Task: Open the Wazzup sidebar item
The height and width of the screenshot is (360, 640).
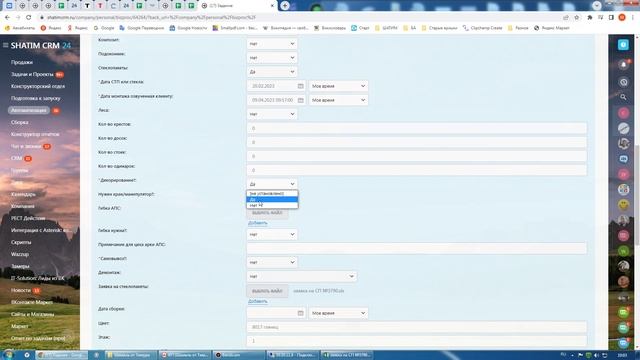Action: point(20,254)
